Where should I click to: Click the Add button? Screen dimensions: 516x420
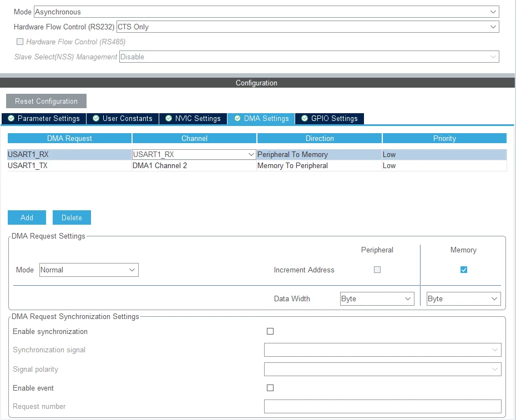[x=27, y=217]
